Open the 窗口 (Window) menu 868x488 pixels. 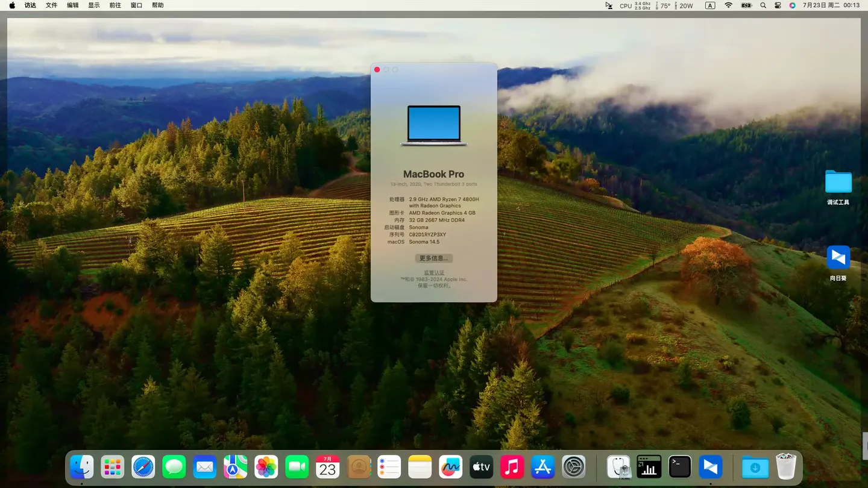[137, 5]
